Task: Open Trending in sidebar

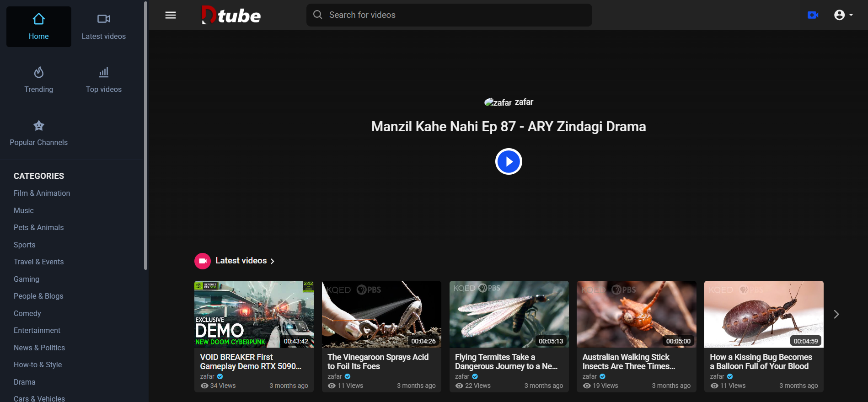Action: click(x=39, y=80)
